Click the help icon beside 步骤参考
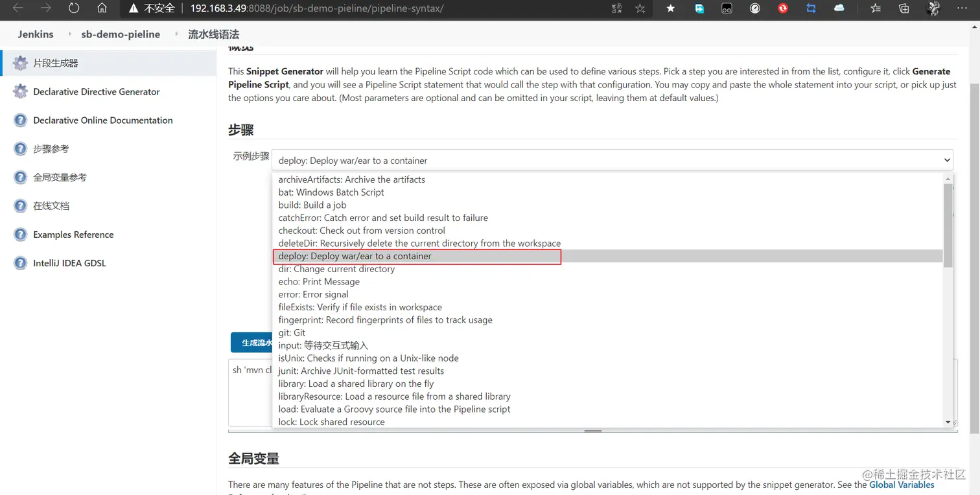980x495 pixels. tap(21, 148)
